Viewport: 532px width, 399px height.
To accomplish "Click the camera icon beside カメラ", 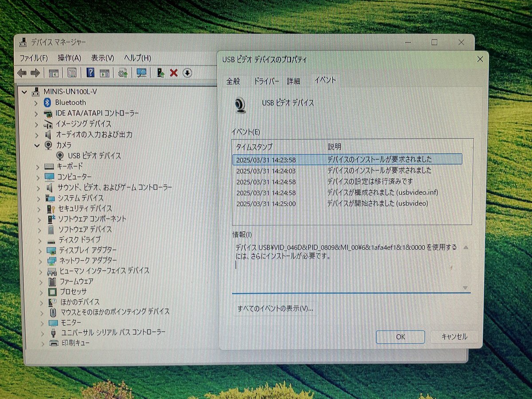I will coord(49,145).
